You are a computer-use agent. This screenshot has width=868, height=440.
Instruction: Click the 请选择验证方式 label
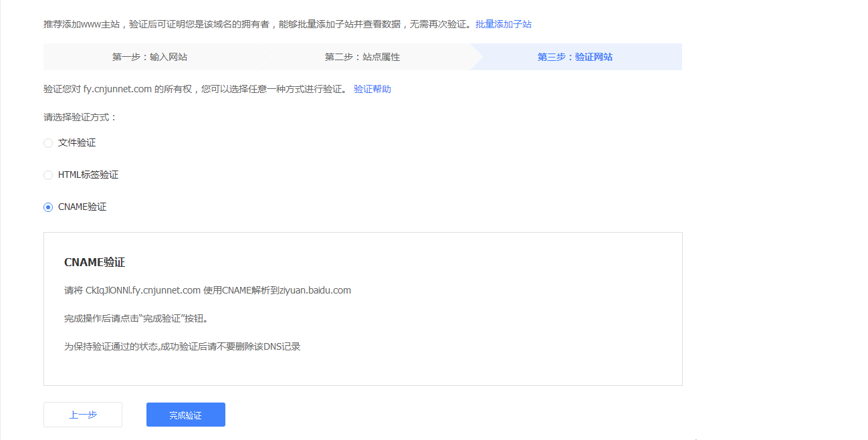78,116
